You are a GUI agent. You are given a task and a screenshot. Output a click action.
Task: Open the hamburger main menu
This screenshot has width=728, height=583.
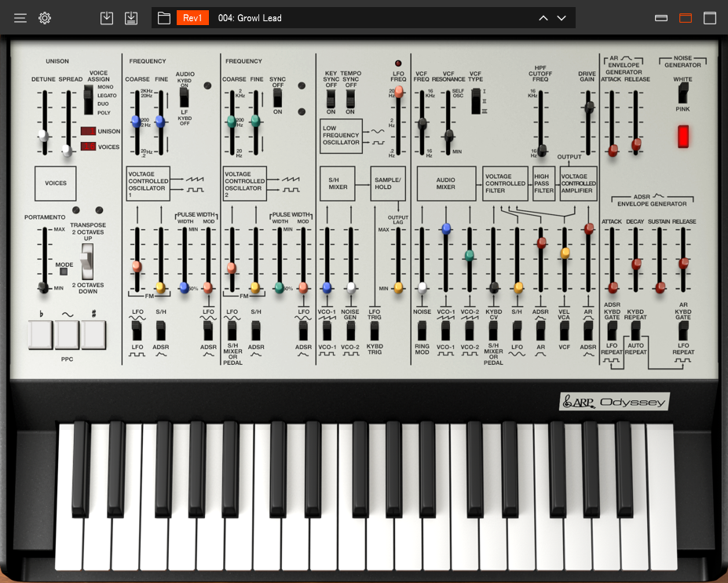click(20, 17)
